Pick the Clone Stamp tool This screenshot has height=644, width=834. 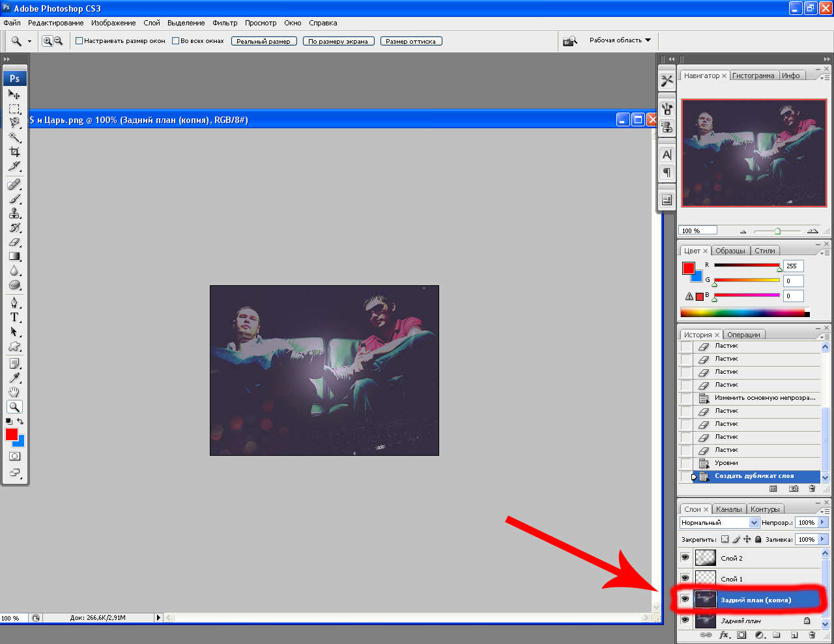14,214
